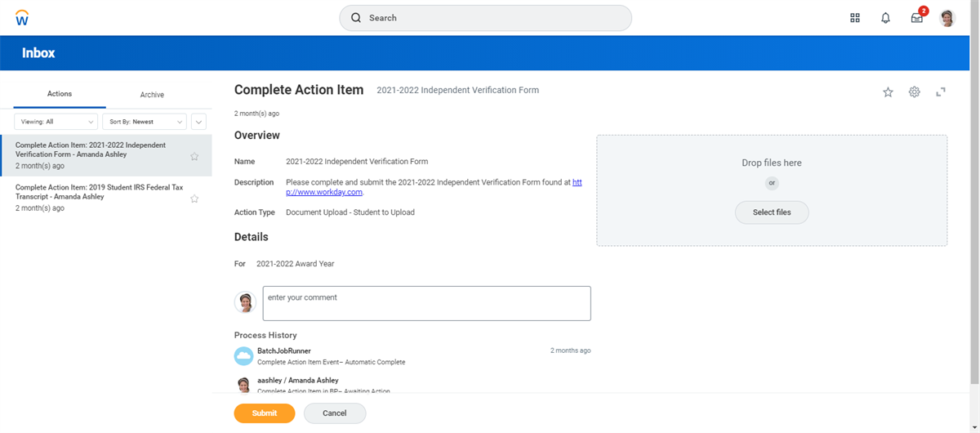Open the notifications bell icon

click(x=885, y=18)
